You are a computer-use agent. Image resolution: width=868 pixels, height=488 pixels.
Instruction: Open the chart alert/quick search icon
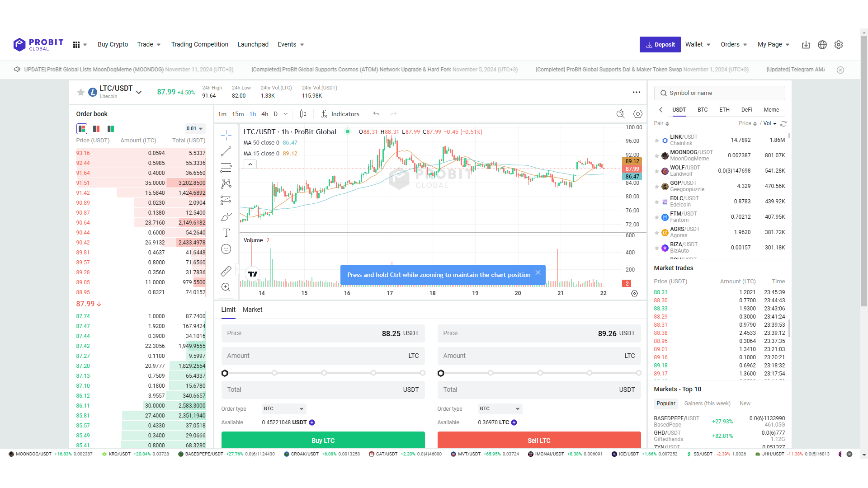(621, 114)
